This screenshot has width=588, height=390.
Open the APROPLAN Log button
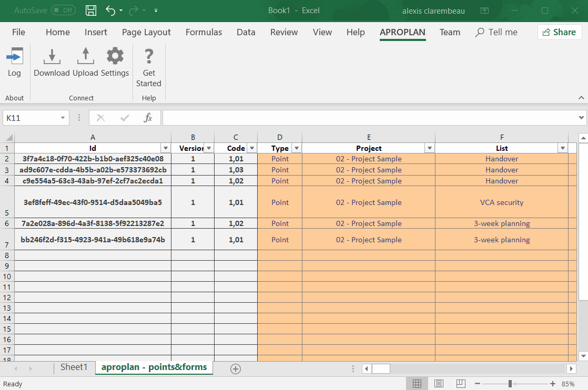coord(14,62)
